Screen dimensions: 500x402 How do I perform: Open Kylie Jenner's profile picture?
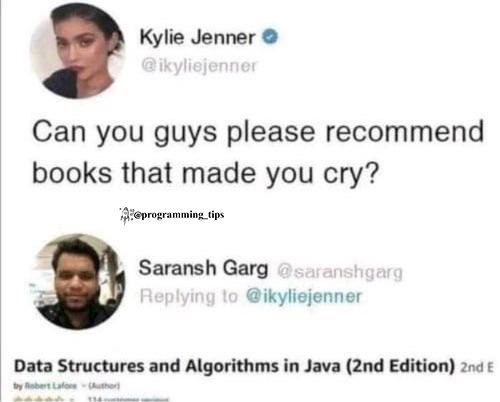77,51
